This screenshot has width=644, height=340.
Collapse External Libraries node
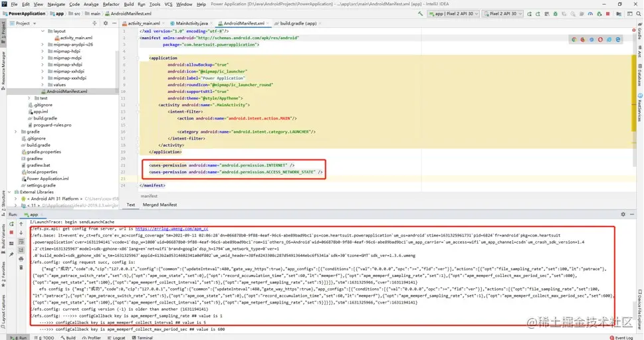tap(9, 192)
